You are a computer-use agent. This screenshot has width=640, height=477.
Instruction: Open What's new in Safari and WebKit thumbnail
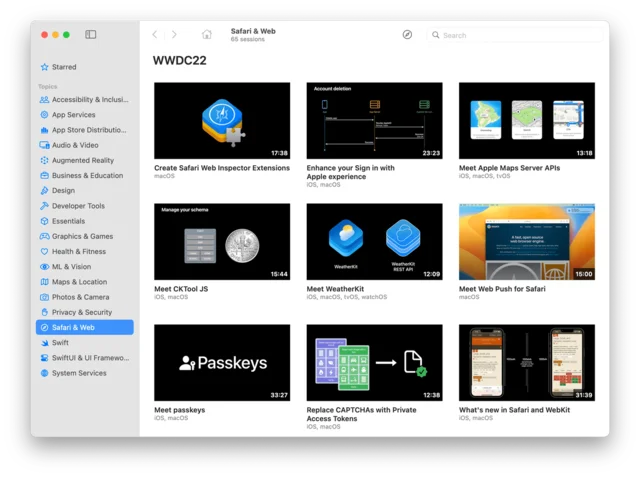527,363
